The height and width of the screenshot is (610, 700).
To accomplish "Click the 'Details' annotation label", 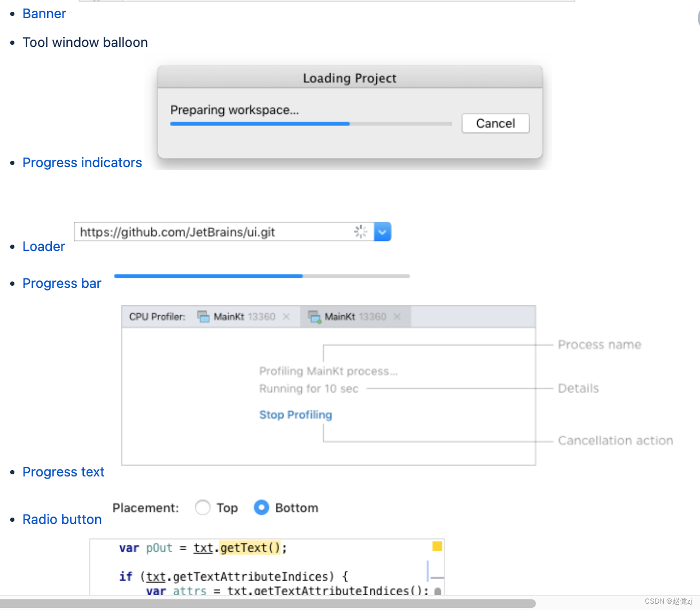I will (578, 388).
